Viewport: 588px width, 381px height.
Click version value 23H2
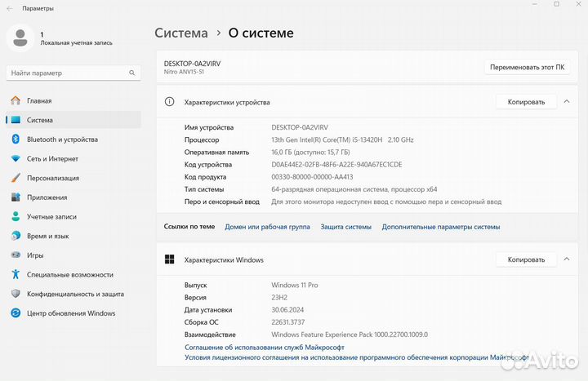(x=279, y=298)
